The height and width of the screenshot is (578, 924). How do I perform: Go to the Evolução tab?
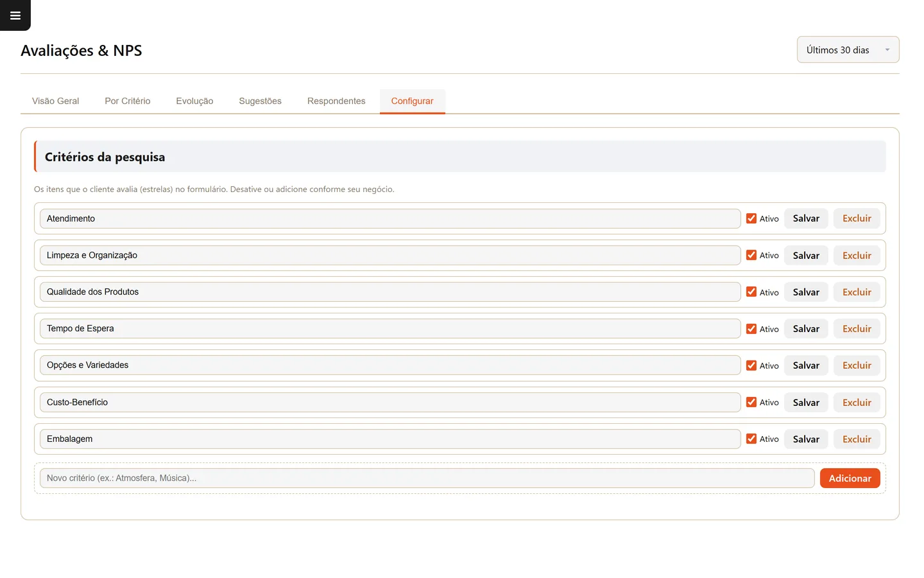(194, 101)
